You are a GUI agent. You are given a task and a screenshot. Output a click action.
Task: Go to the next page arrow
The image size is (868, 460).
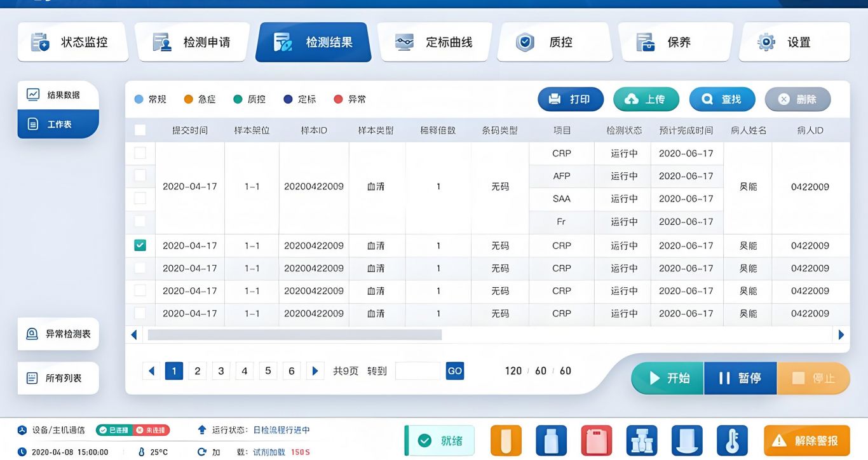click(315, 371)
